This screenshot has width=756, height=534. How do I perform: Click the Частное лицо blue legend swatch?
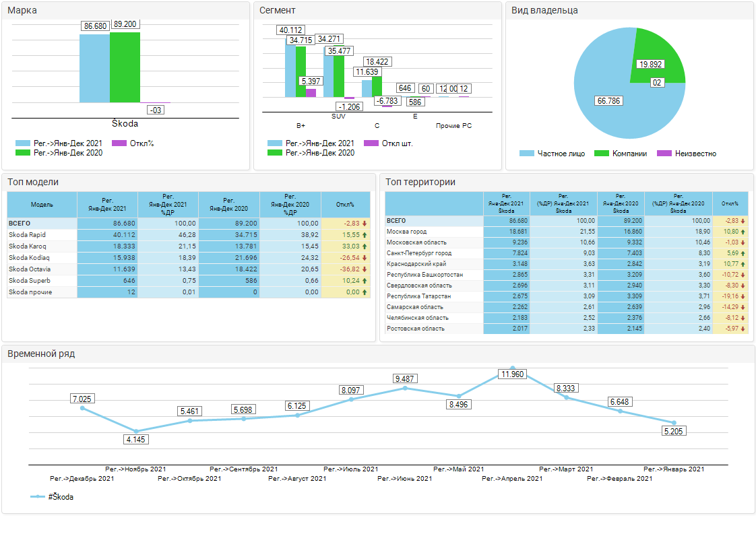click(x=527, y=154)
